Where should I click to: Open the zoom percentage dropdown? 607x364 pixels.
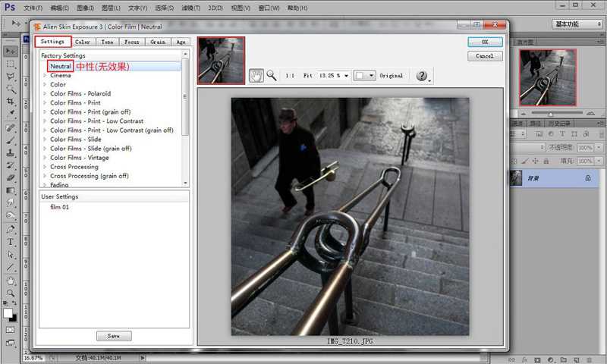pyautogui.click(x=346, y=75)
